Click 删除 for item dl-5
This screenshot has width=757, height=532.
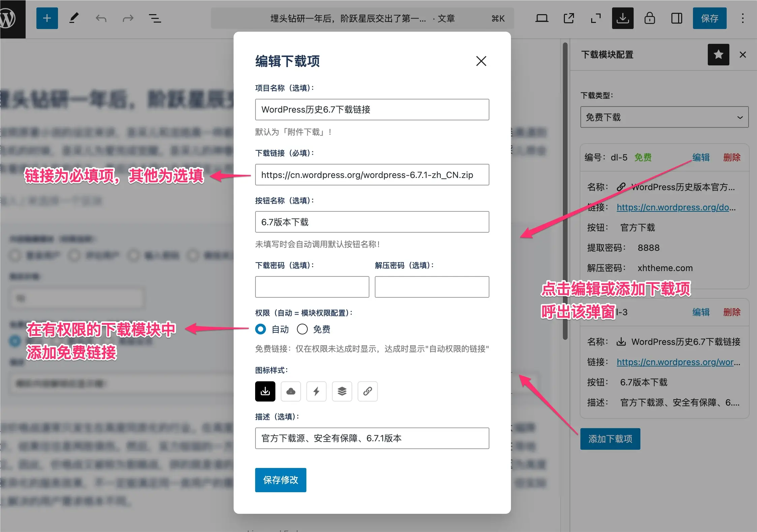point(732,157)
